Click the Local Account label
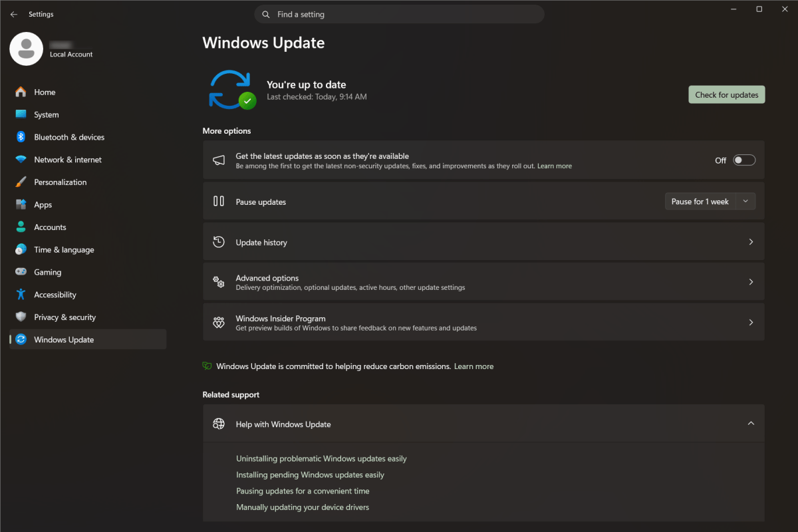 click(x=71, y=55)
